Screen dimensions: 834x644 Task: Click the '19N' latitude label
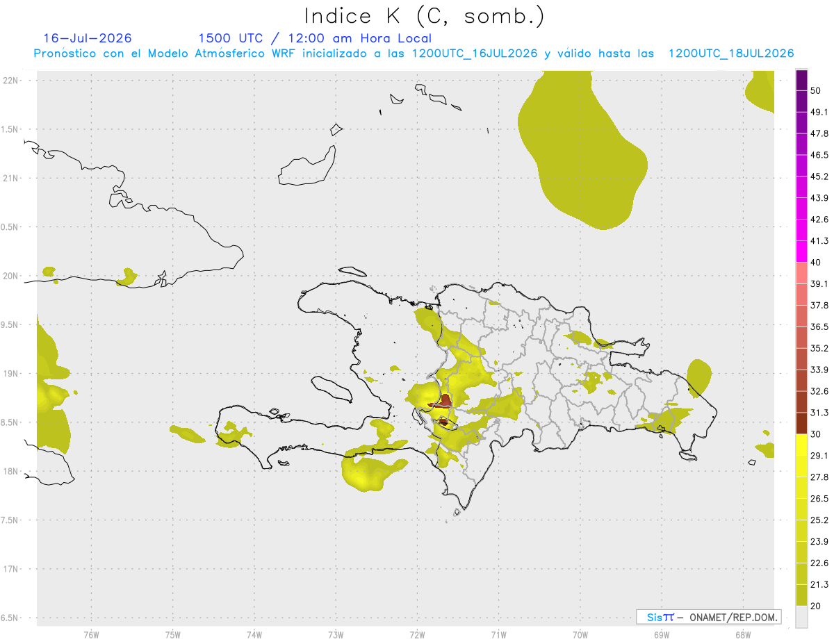click(10, 373)
